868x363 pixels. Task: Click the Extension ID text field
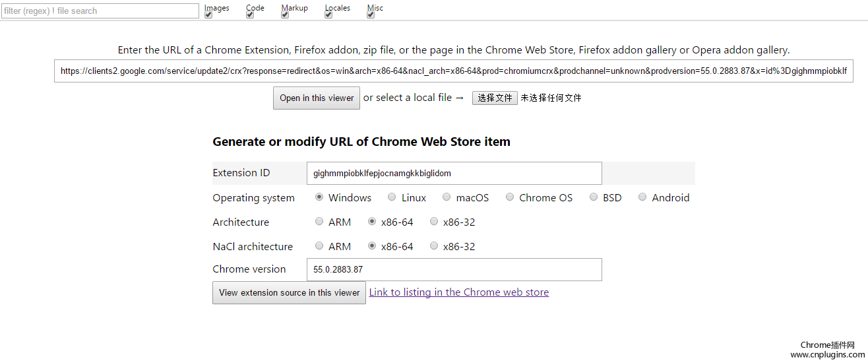tap(454, 174)
